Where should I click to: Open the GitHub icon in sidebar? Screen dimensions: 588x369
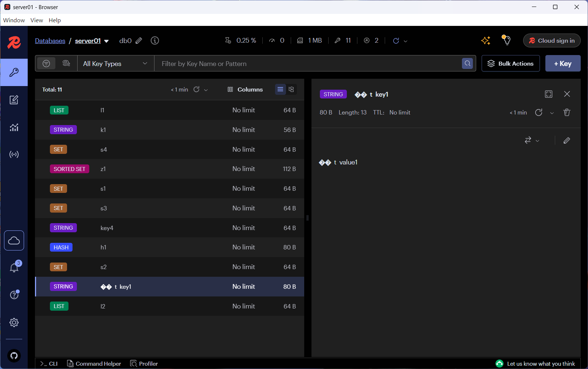[14, 356]
